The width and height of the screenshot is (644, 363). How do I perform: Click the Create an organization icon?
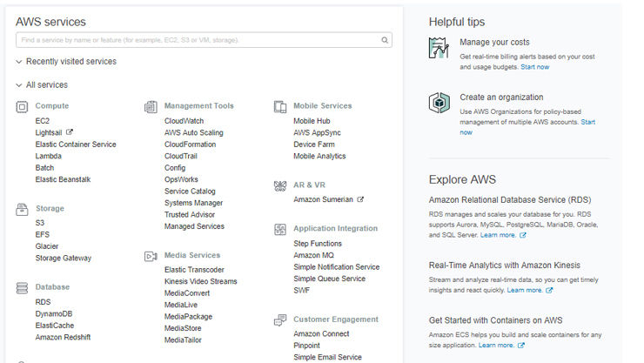click(x=439, y=104)
